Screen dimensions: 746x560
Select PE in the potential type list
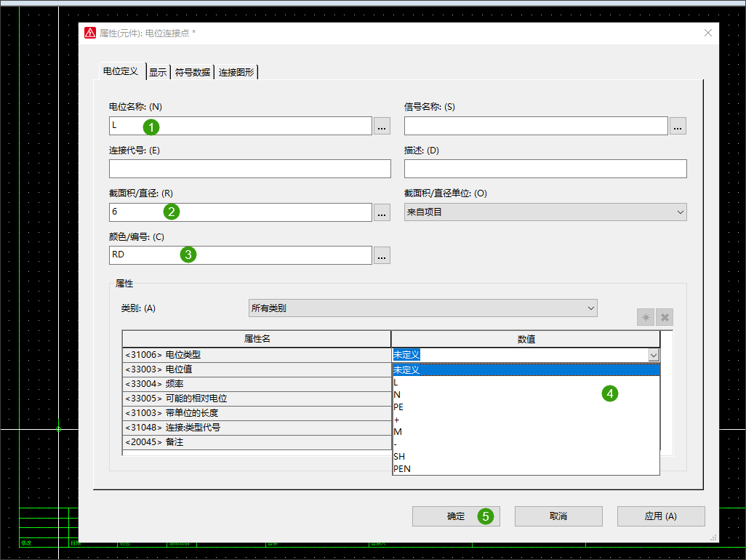(526, 407)
